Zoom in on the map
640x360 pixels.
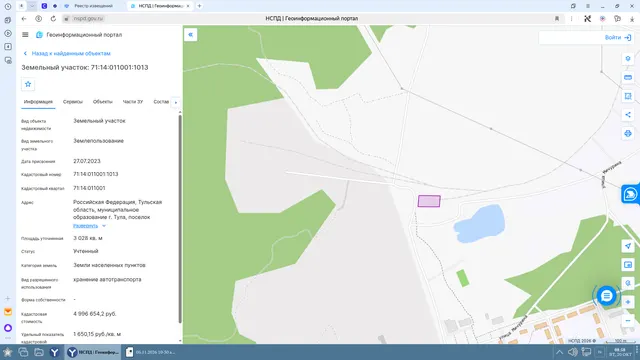(628, 302)
